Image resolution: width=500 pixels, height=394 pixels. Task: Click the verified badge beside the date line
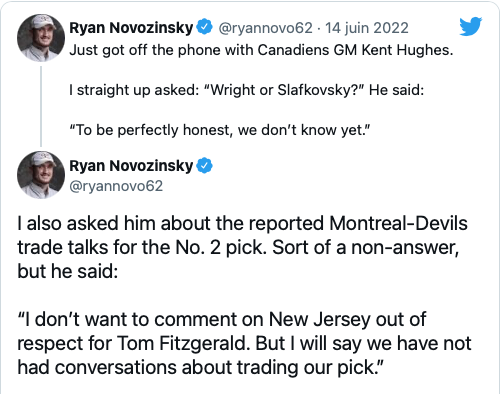[x=204, y=27]
